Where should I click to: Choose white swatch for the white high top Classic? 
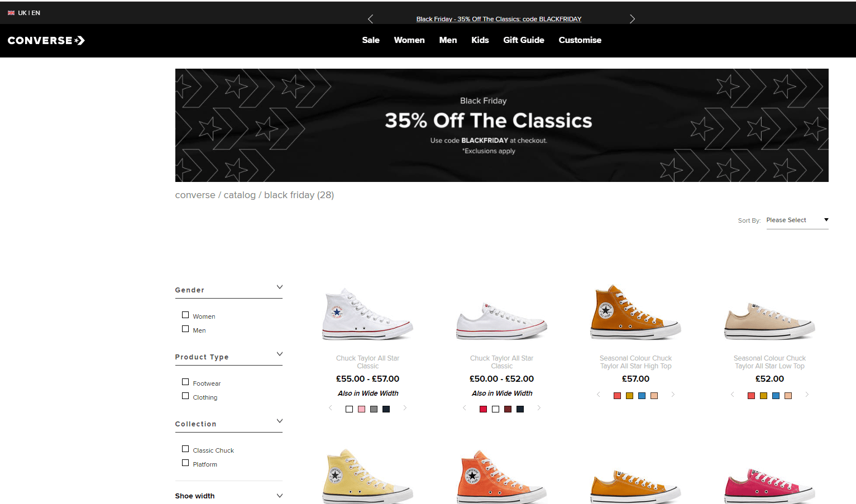pos(349,409)
